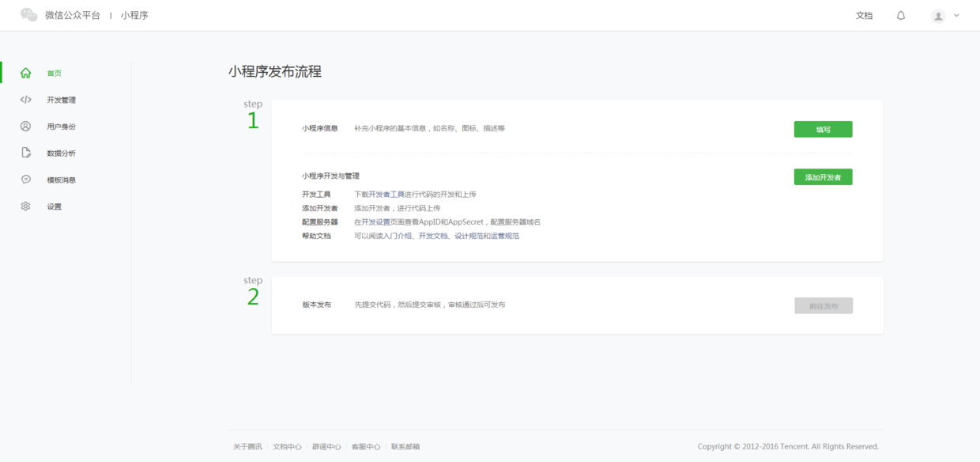The height and width of the screenshot is (462, 980).
Task: Open the settings gear icon
Action: coord(26,206)
